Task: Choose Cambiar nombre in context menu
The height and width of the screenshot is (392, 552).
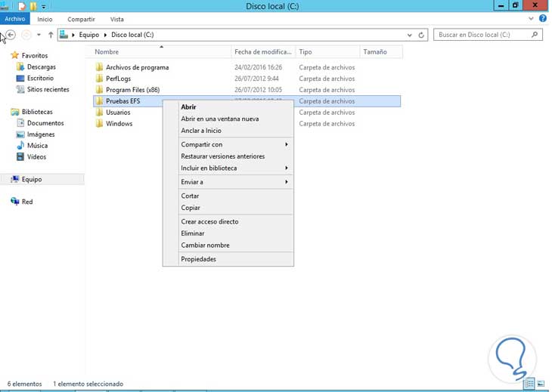Action: [x=228, y=245]
